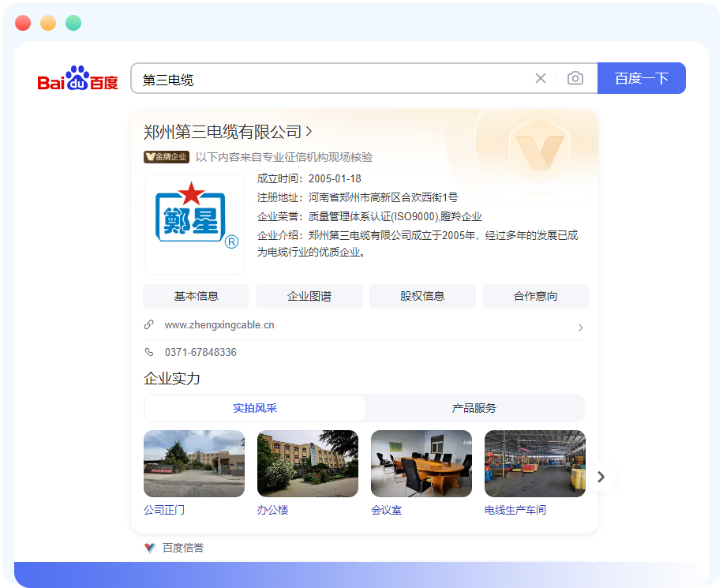Click the yellow minimize window dot

pyautogui.click(x=48, y=23)
